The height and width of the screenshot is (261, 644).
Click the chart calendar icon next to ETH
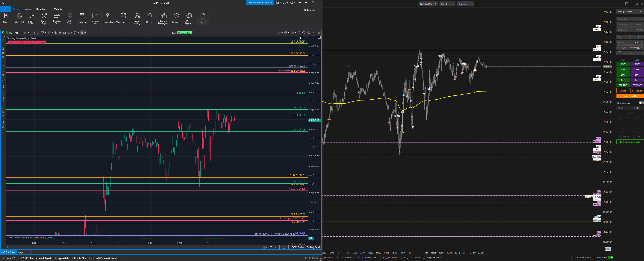point(284,247)
